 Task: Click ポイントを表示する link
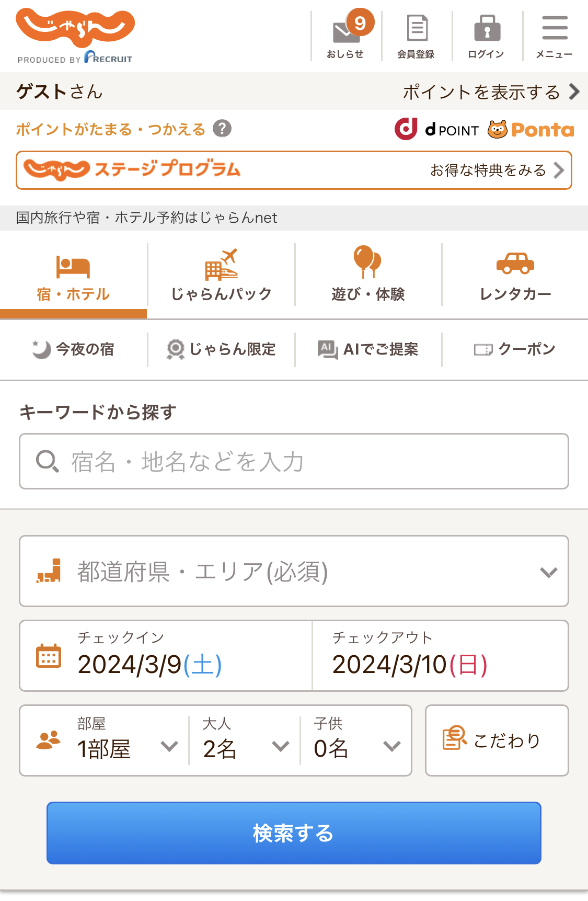click(490, 92)
